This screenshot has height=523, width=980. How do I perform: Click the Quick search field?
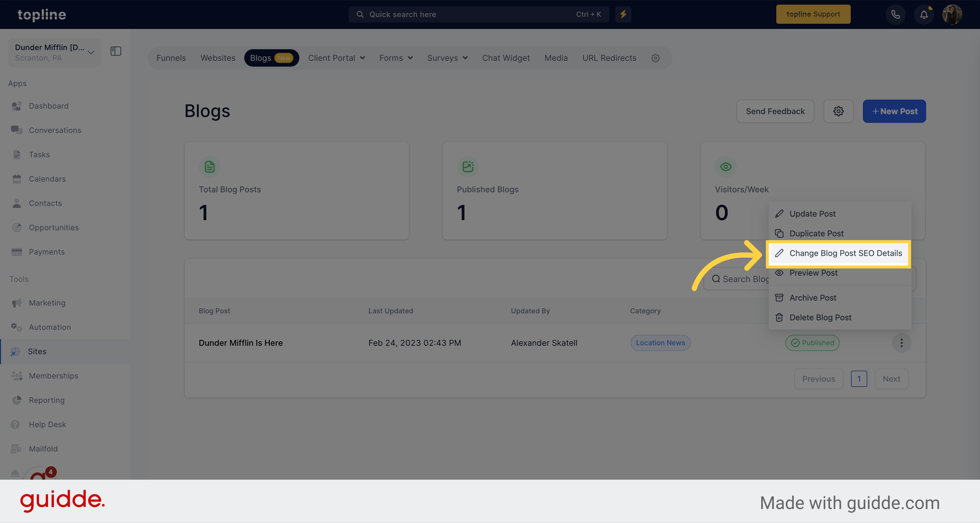[x=479, y=14]
